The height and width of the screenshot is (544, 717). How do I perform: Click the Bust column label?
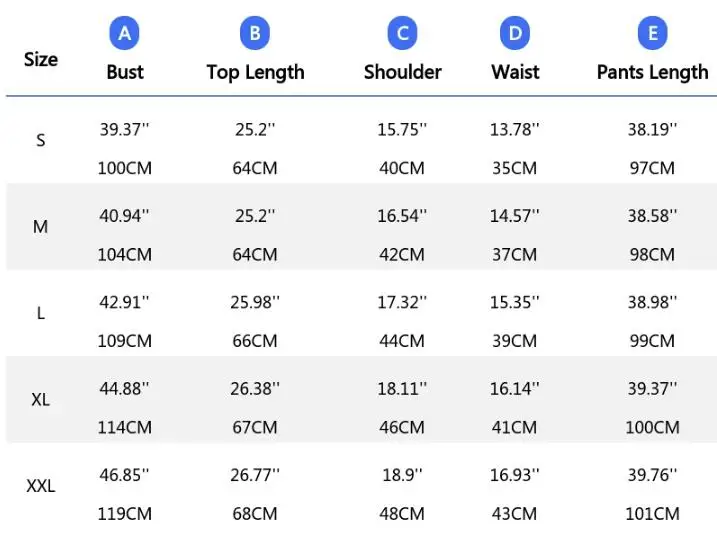[125, 72]
